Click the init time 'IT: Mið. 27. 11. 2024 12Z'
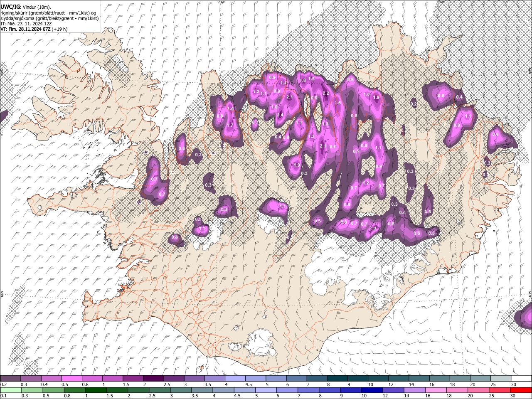Screen dimensions: 532x399 [26, 24]
